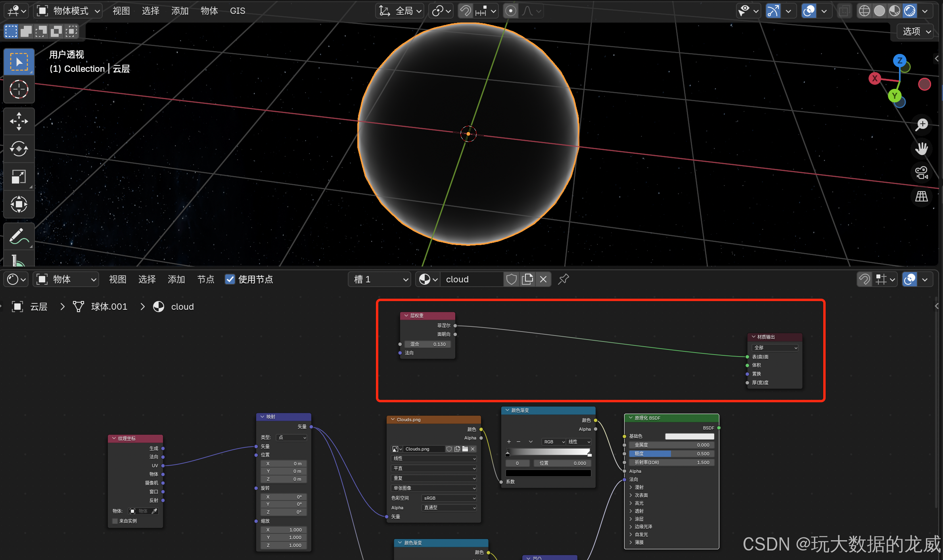Unlink the cloud material with X
The height and width of the screenshot is (560, 943).
point(543,279)
